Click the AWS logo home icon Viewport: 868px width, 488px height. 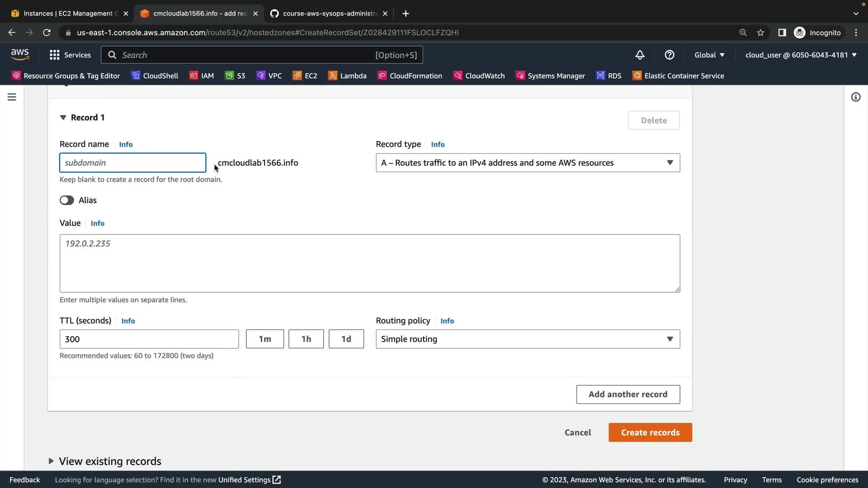click(20, 55)
